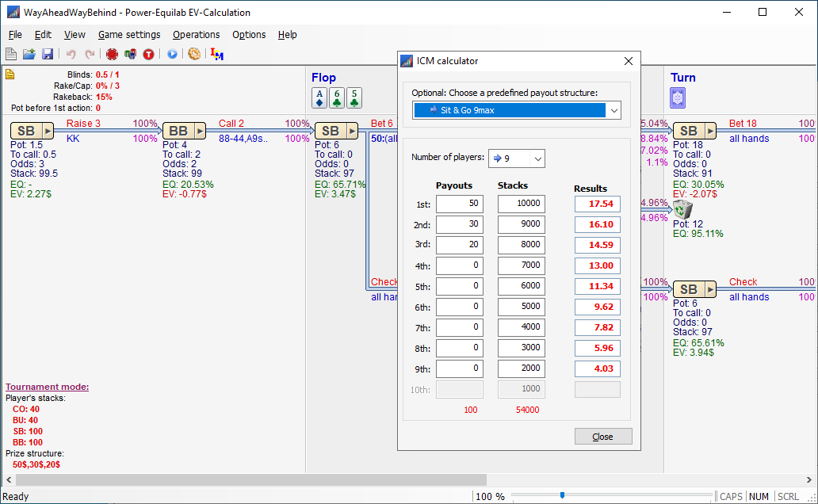Viewport: 818px width, 504px height.
Task: Click the 'Raise 3' action label
Action: [x=83, y=124]
